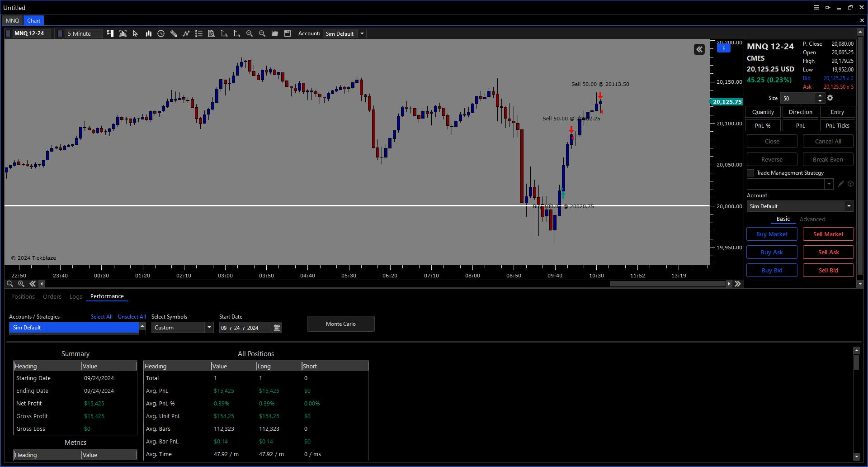Run Monte Carlo analysis
868x467 pixels.
(x=341, y=324)
